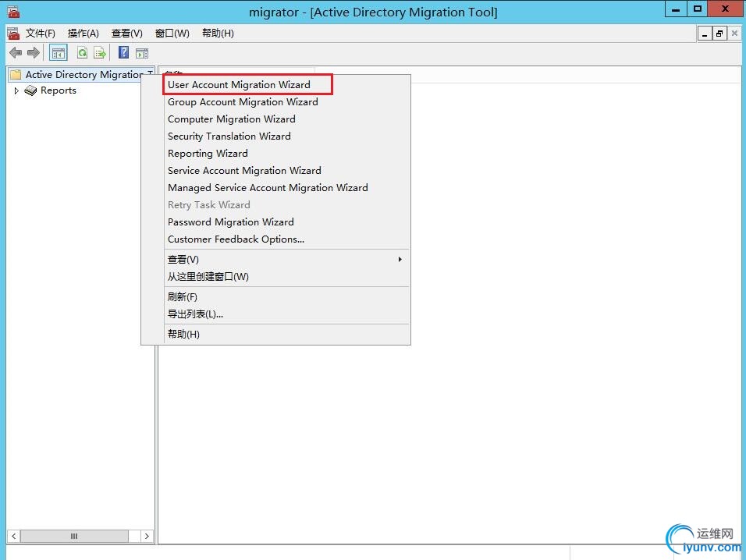Click the Forward arrow toolbar icon
The width and height of the screenshot is (746, 560).
click(34, 53)
